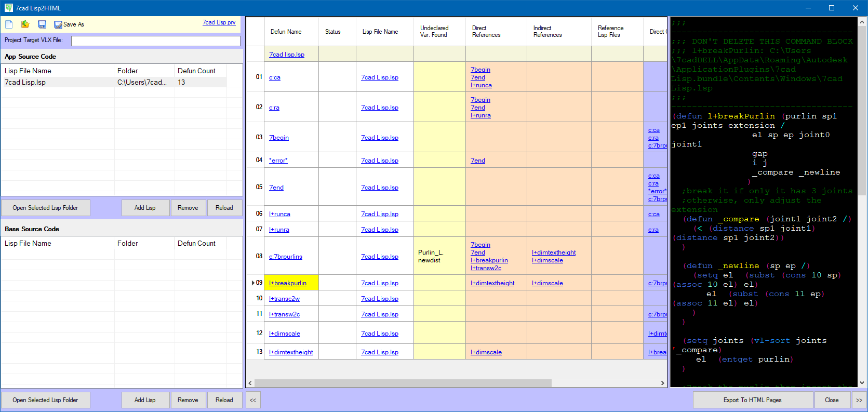Click l+runca direct reference in row 01
Screen dimensions: 868x412
pos(481,85)
